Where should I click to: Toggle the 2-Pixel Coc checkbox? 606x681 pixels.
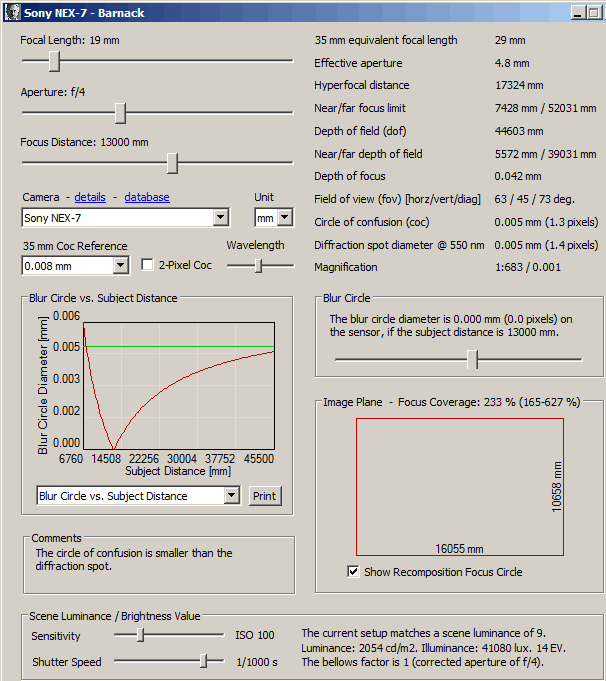click(x=147, y=265)
